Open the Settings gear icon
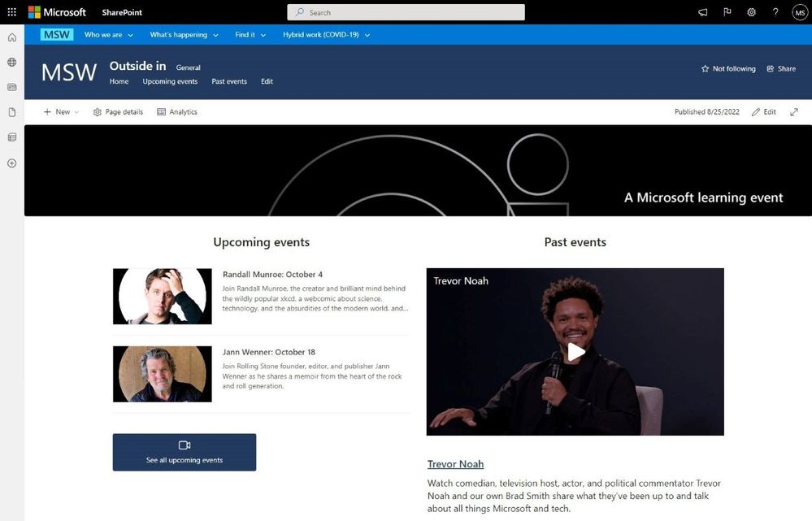The height and width of the screenshot is (521, 812). 751,12
